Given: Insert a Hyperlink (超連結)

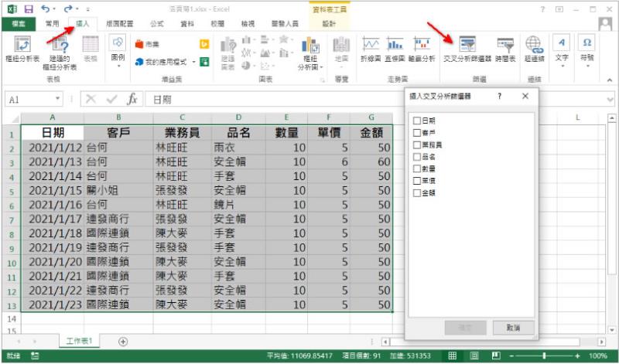Looking at the screenshot, I should [534, 49].
